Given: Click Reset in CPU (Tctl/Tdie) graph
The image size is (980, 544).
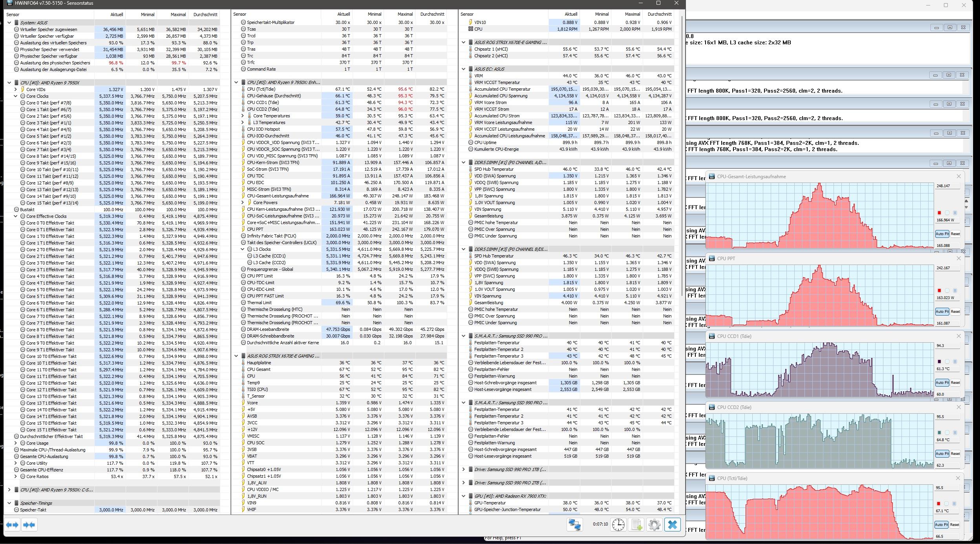Looking at the screenshot, I should pos(954,525).
